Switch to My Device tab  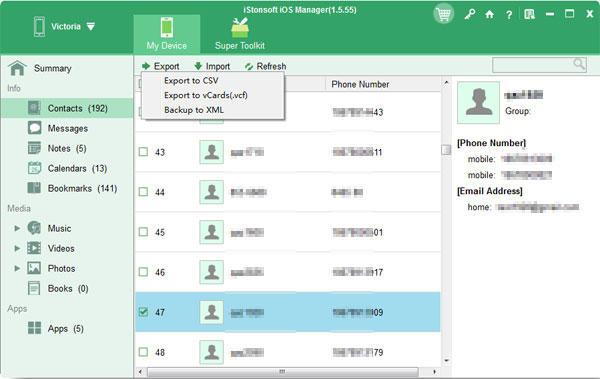pos(166,34)
